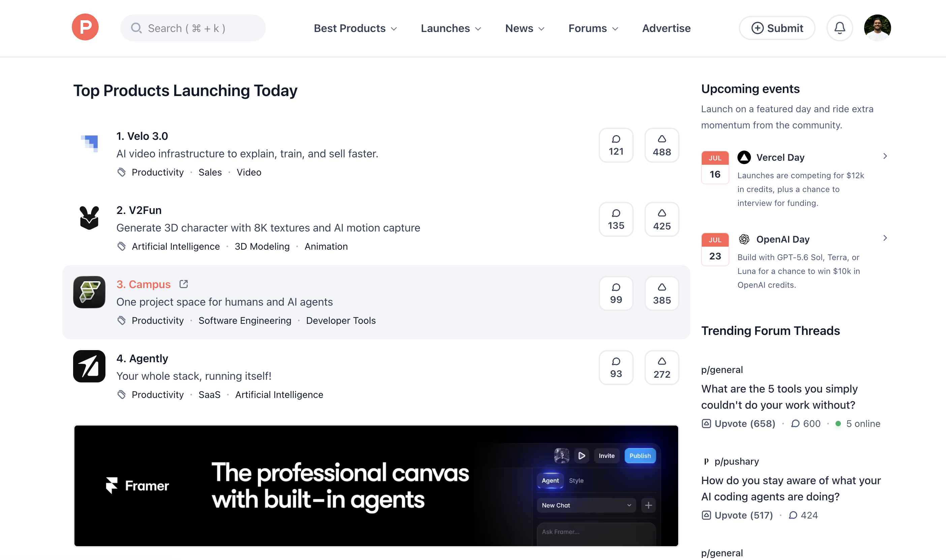Open Agently comments showing 93
The height and width of the screenshot is (560, 946).
point(616,368)
